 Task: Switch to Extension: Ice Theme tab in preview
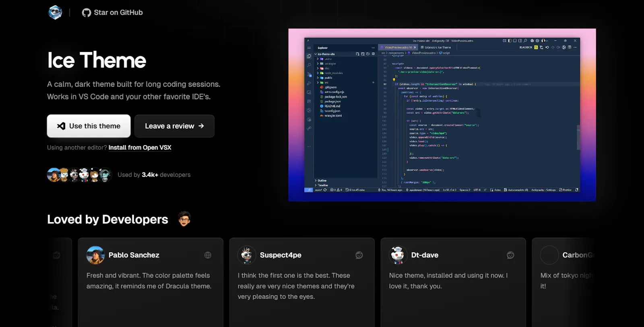tap(436, 47)
